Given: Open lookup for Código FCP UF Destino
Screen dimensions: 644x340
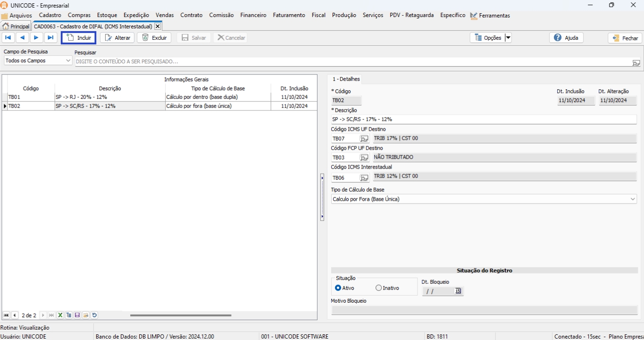Looking at the screenshot, I should (364, 158).
